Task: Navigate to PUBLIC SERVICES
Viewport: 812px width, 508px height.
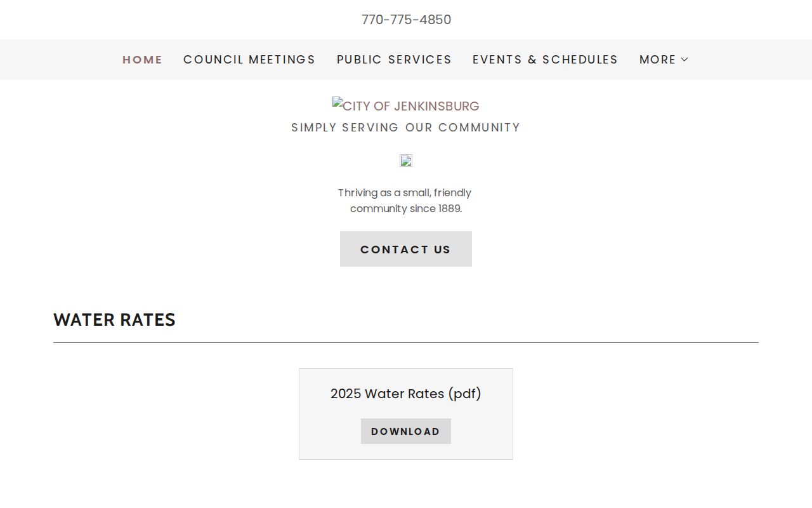Action: pos(394,60)
